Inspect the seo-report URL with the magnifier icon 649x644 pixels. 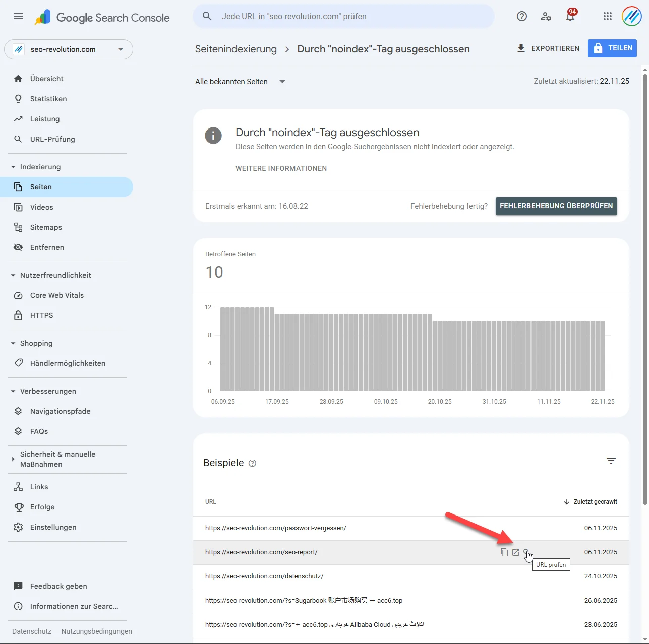[x=526, y=552]
